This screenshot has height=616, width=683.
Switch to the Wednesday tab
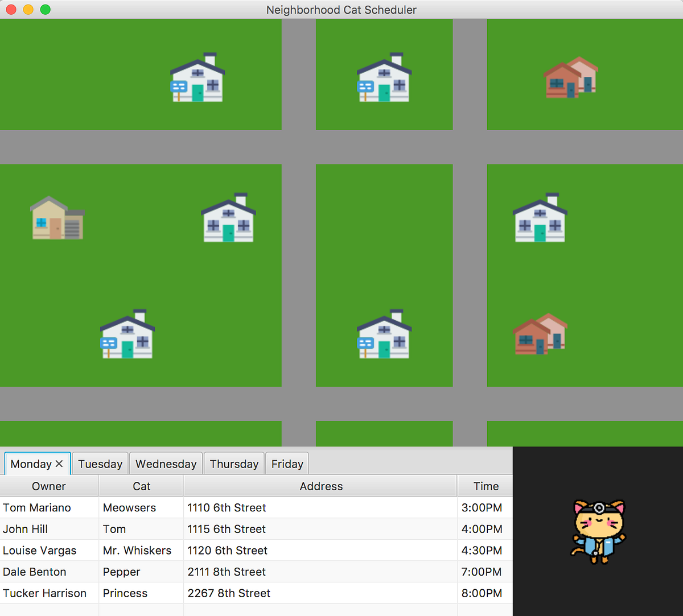(166, 463)
